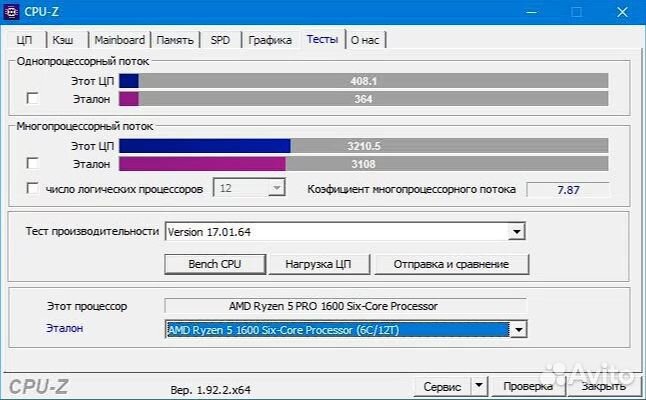The width and height of the screenshot is (646, 400).
Task: Click Отправка и сравнение button
Action: click(451, 264)
